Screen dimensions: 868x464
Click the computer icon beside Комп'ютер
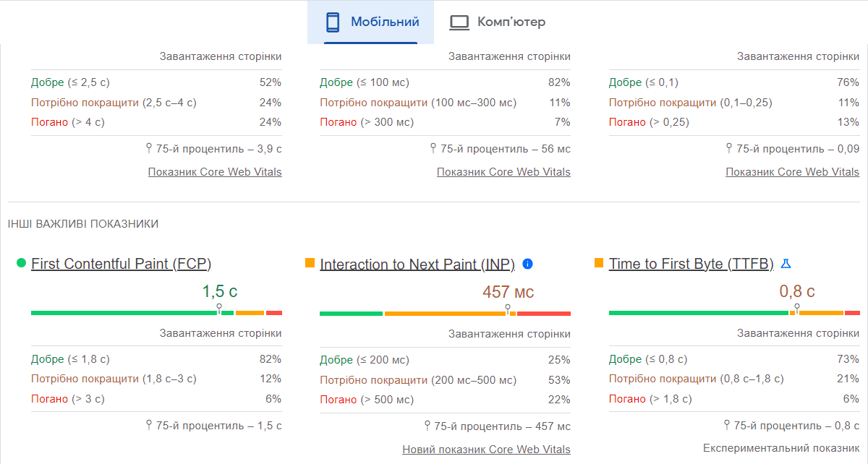pos(459,21)
